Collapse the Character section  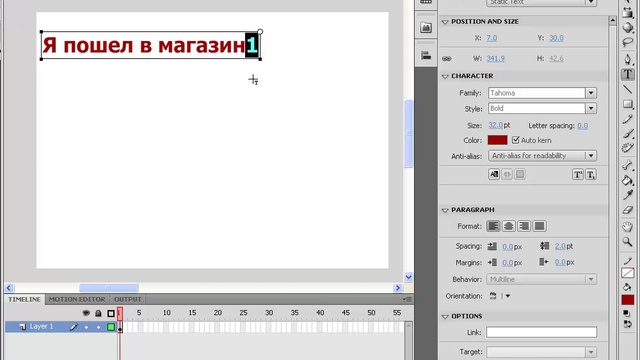coord(445,76)
